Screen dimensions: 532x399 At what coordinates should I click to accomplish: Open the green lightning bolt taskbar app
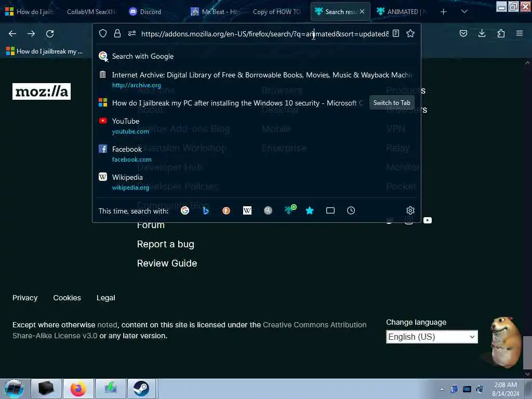111,389
